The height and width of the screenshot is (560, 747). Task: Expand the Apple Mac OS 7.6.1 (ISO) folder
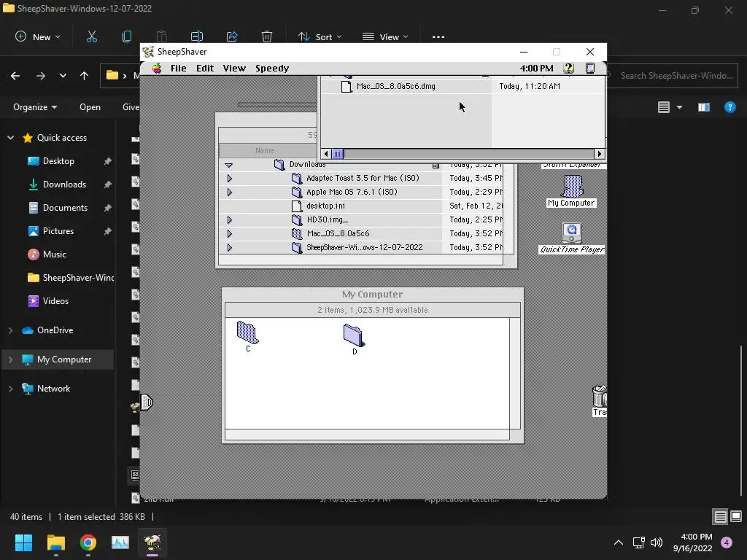click(230, 192)
